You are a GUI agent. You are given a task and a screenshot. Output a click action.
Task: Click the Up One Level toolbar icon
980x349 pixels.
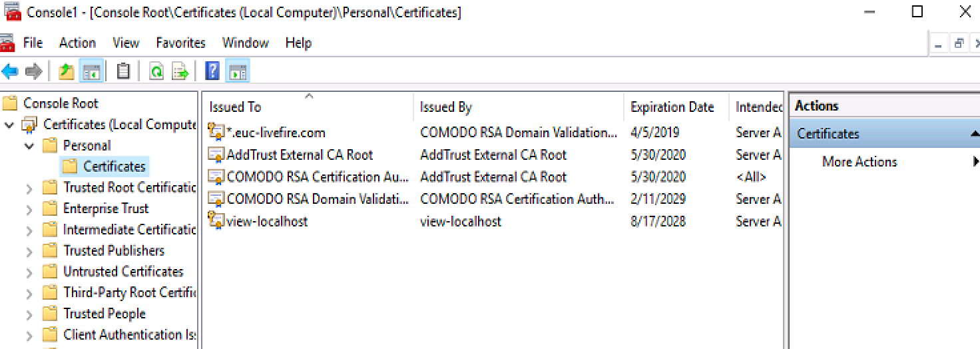coord(66,71)
